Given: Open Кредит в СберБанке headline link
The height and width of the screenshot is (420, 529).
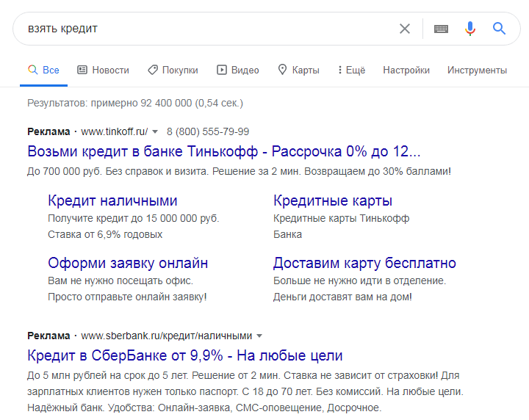Looking at the screenshot, I should pos(185,355).
